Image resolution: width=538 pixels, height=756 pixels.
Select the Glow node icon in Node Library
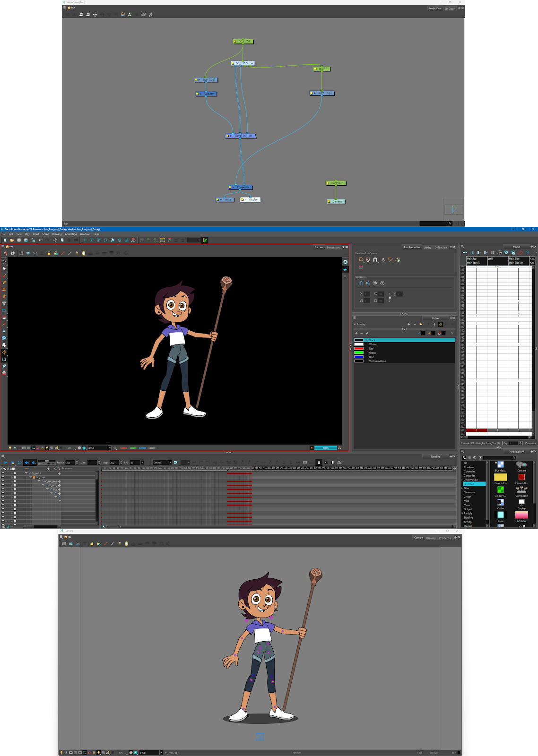[501, 515]
